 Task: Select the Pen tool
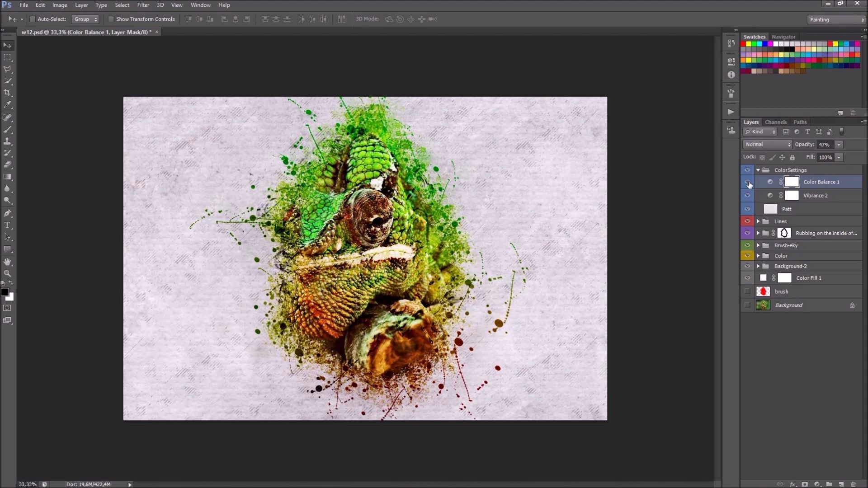7,213
